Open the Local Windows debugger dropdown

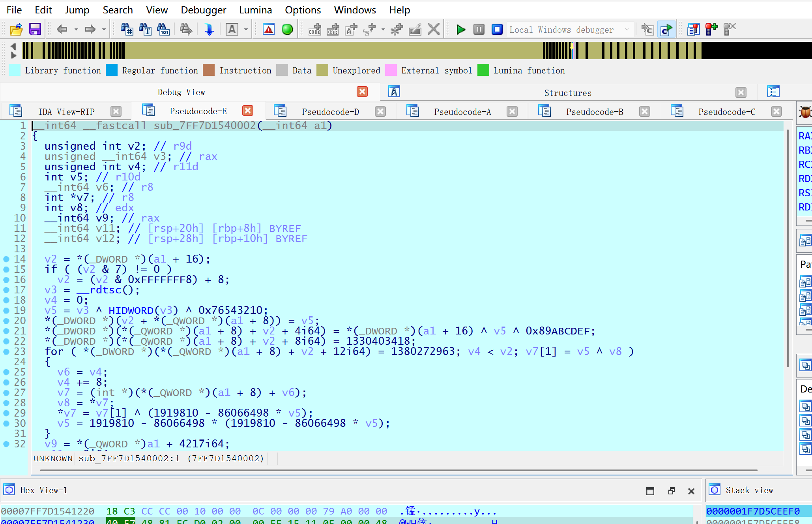627,30
